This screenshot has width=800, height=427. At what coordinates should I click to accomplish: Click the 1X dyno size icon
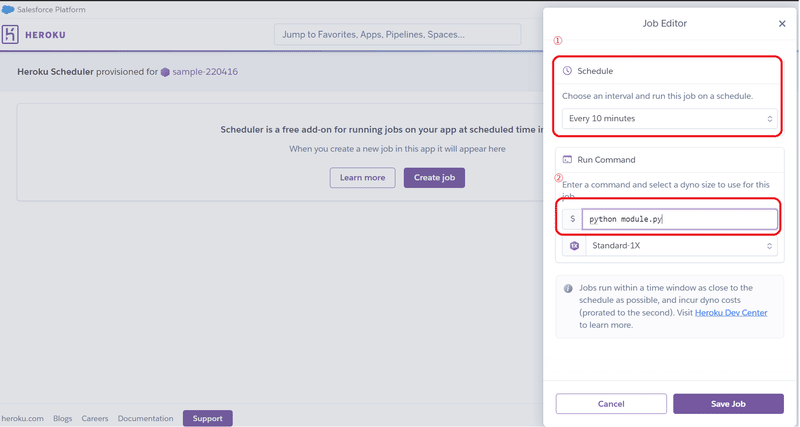point(574,246)
